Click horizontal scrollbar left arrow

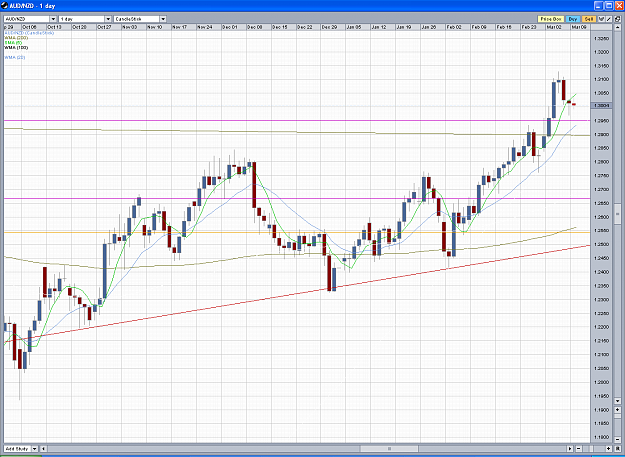(x=43, y=449)
